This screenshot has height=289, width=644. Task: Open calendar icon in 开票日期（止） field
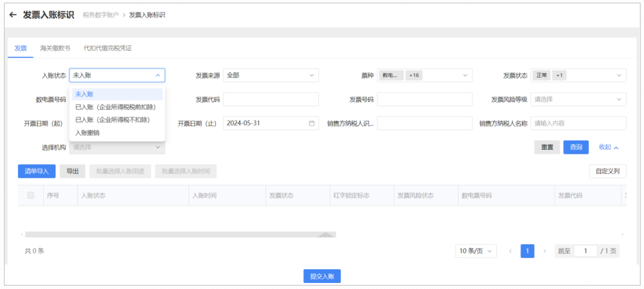311,123
